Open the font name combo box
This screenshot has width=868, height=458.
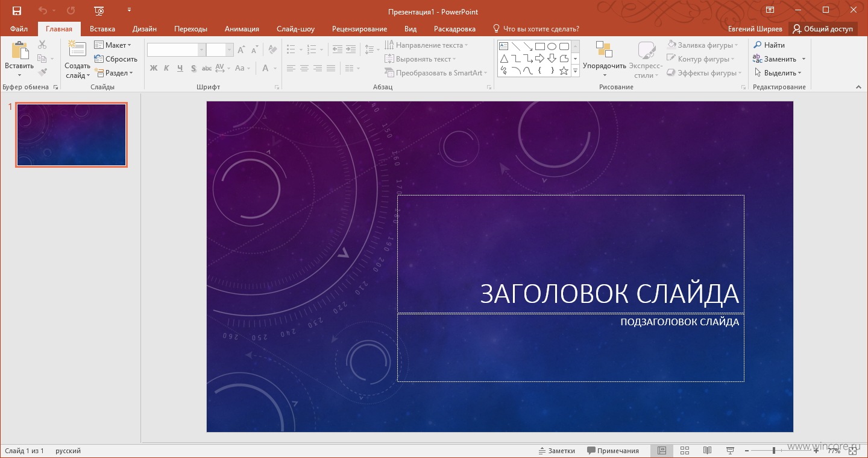[176, 50]
